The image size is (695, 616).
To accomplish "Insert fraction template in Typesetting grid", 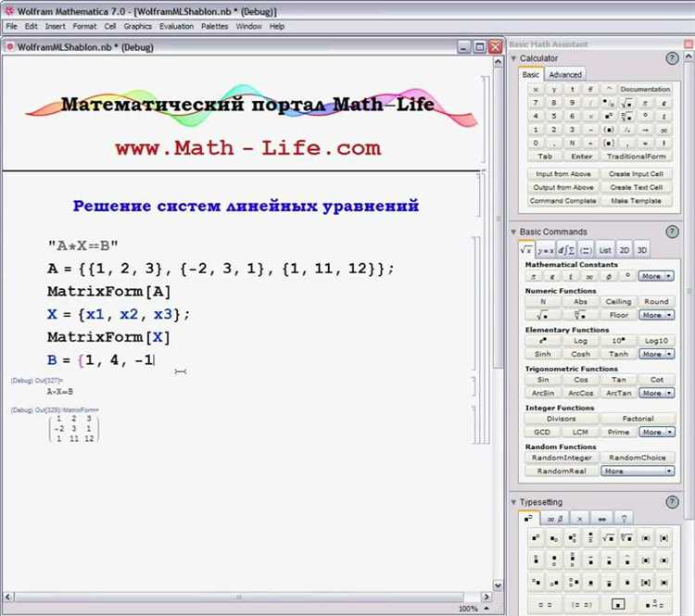I will tap(590, 538).
